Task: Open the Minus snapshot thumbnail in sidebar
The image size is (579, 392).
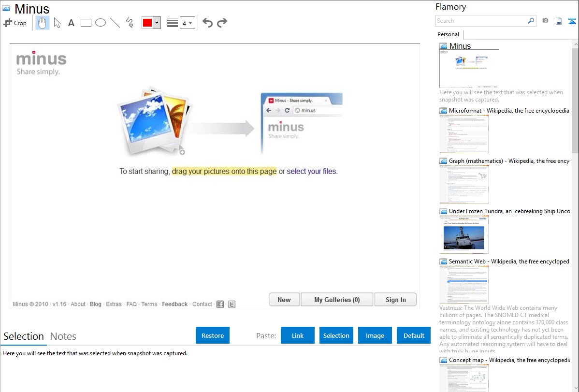Action: (469, 68)
